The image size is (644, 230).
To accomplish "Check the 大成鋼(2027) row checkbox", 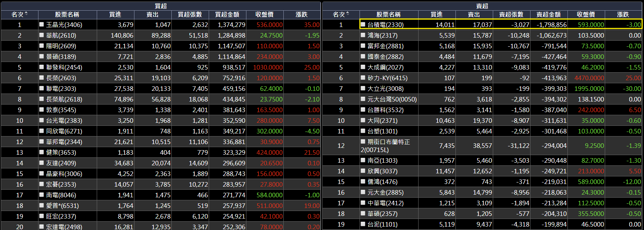I will point(363,67).
